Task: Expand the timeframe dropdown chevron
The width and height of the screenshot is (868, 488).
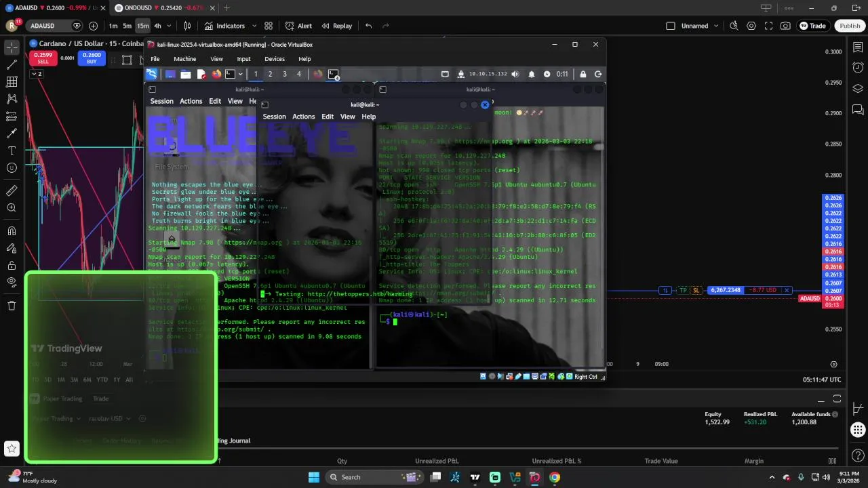Action: pyautogui.click(x=170, y=26)
